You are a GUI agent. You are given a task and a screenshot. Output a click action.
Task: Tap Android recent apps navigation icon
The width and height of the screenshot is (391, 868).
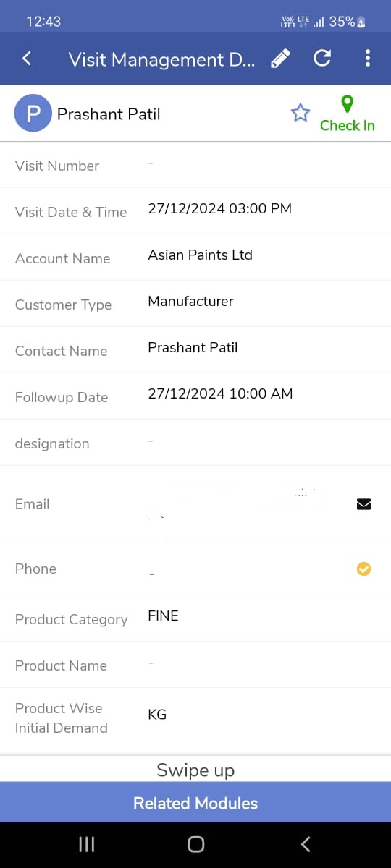click(x=86, y=844)
